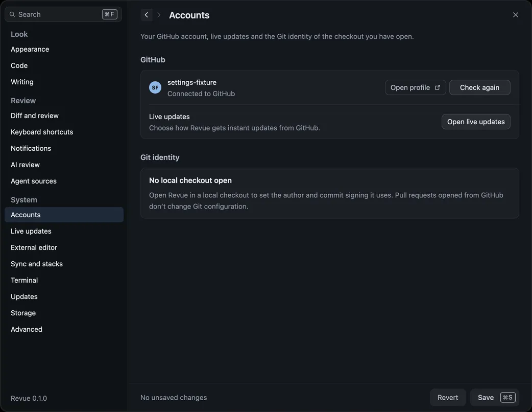This screenshot has width=532, height=412.
Task: Click the Revert button
Action: pyautogui.click(x=448, y=397)
